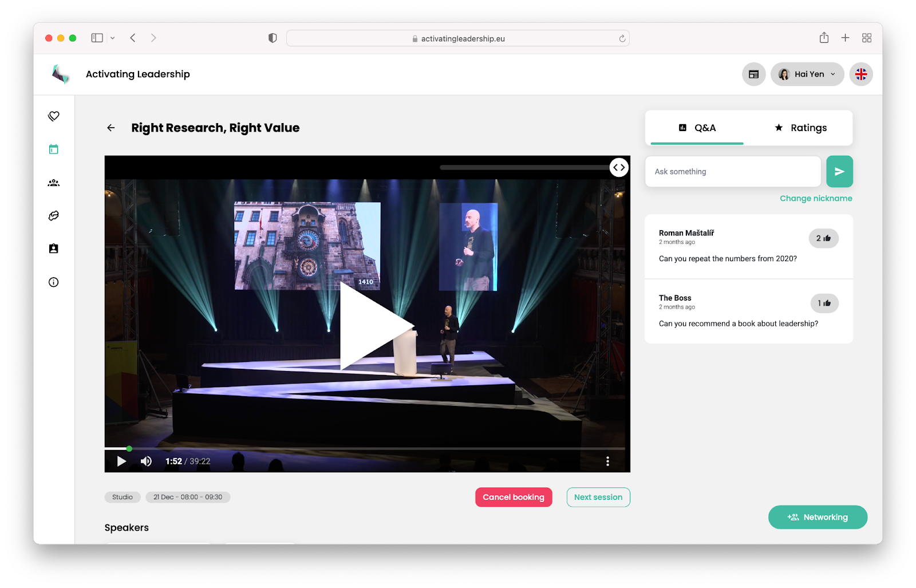Open the Networking button

point(818,517)
